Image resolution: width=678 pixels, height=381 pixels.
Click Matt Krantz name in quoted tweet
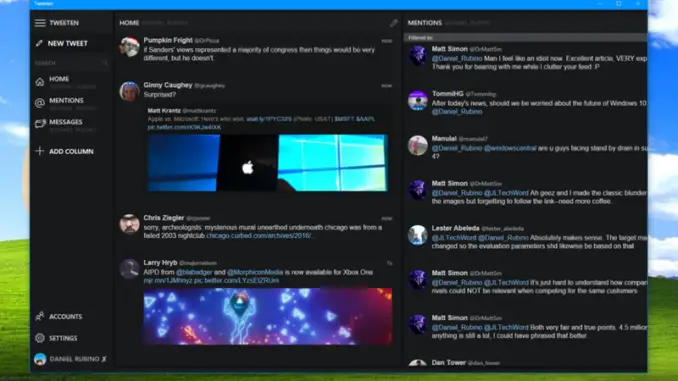164,111
